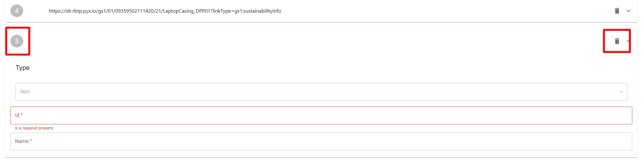This screenshot has height=162, width=644.
Task: Delete item 4 with trash icon
Action: (x=617, y=11)
